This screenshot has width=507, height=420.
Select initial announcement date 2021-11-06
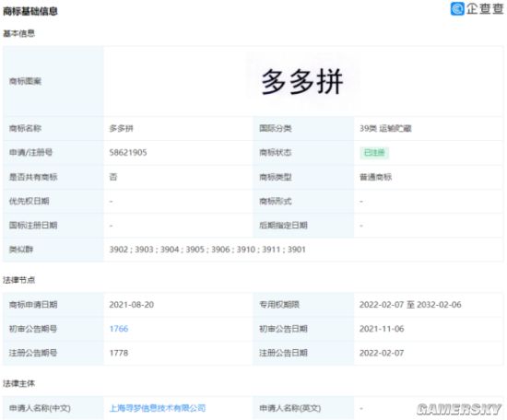(x=382, y=329)
